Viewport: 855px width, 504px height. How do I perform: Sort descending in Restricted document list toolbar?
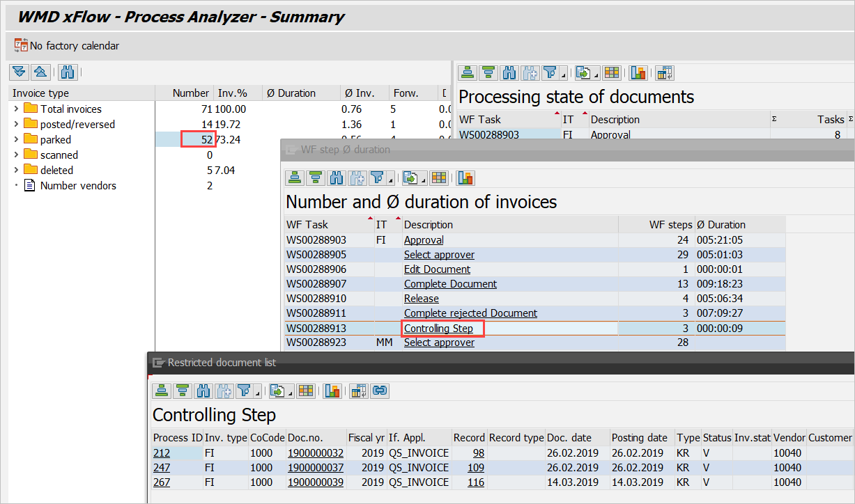pyautogui.click(x=183, y=391)
